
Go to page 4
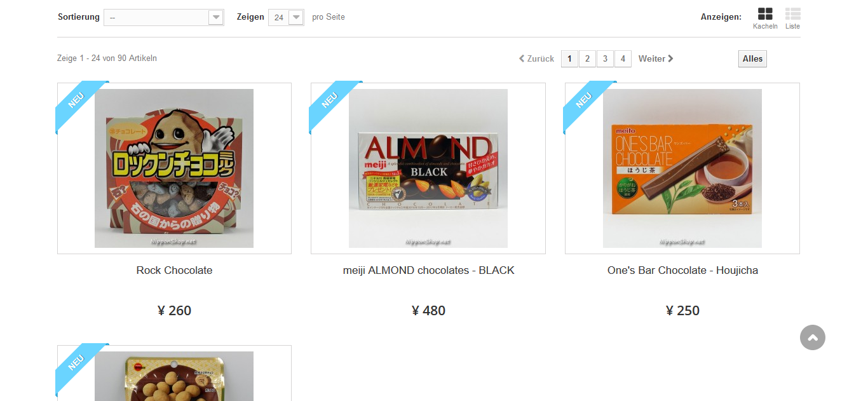click(x=623, y=58)
